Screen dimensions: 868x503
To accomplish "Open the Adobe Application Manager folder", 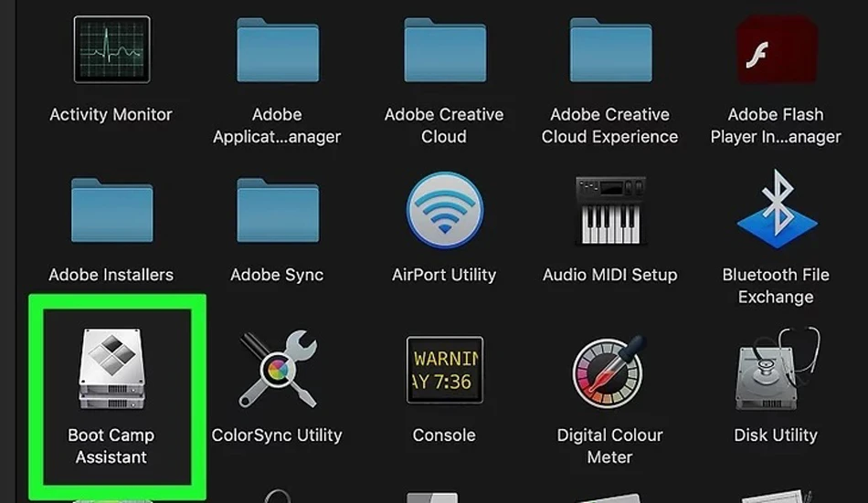I will point(278,50).
